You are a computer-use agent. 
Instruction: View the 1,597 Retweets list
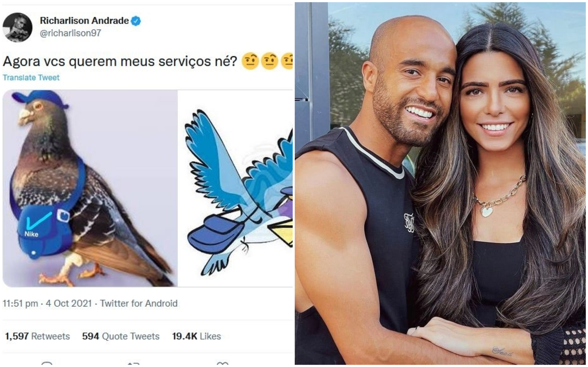37,336
